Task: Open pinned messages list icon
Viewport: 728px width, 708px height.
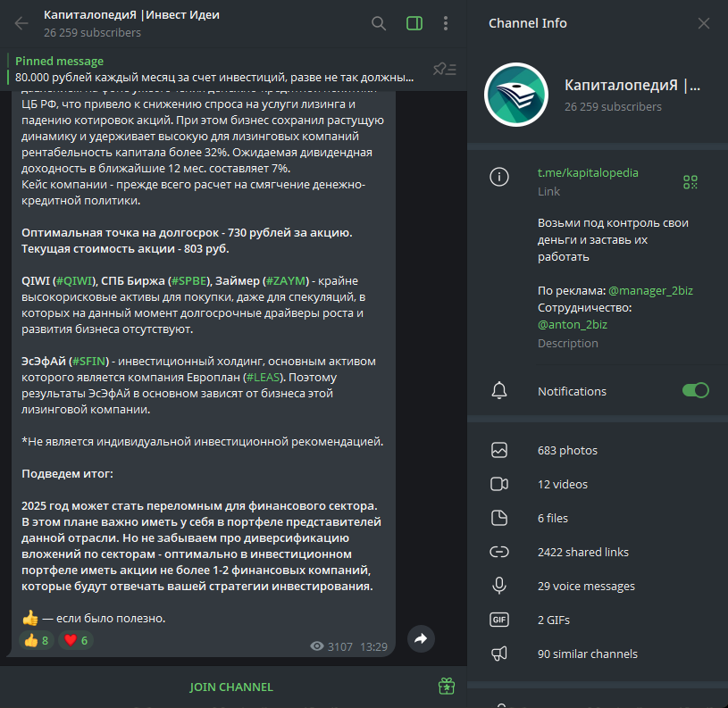Action: tap(445, 69)
